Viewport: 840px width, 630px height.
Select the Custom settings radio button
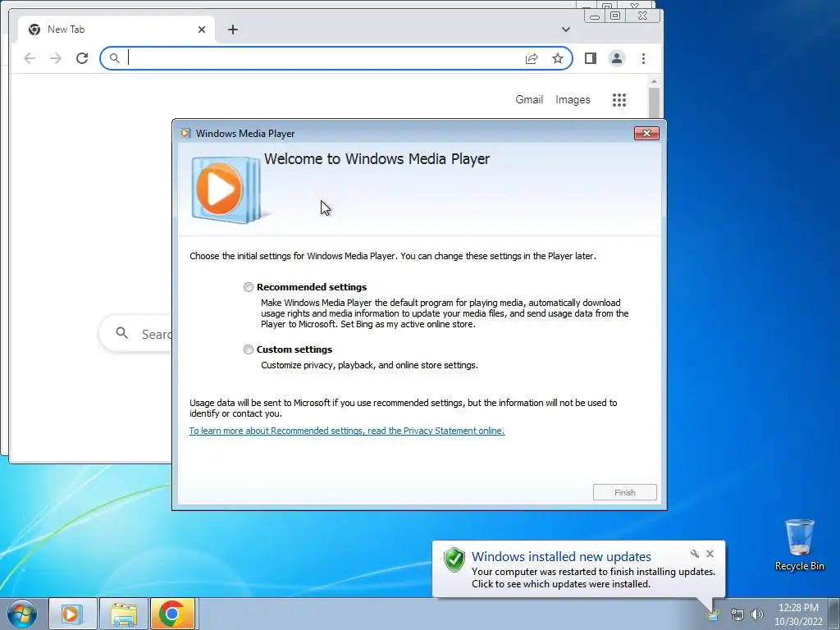click(x=248, y=349)
